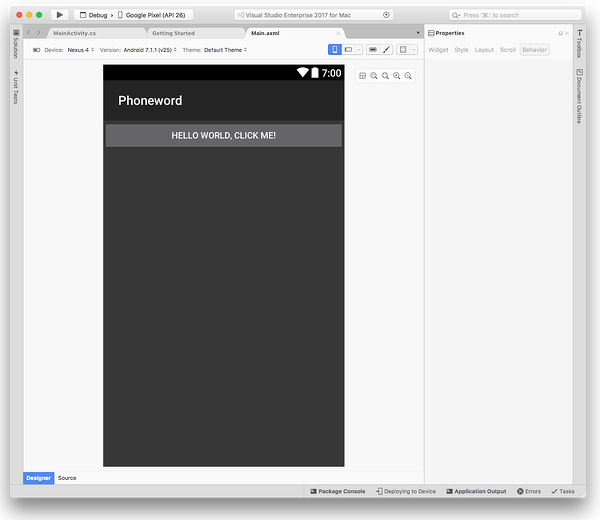Switch designer to landscape orientation
600x520 pixels.
point(350,49)
